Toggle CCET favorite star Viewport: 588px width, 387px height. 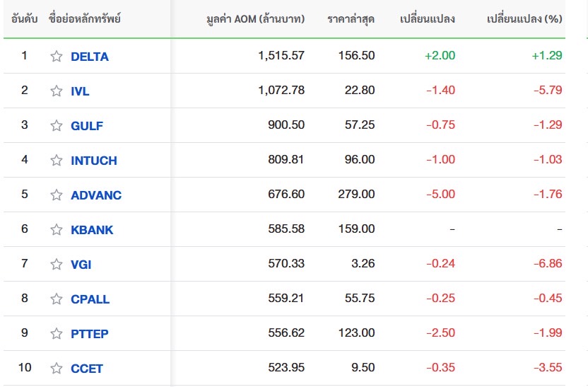point(57,368)
